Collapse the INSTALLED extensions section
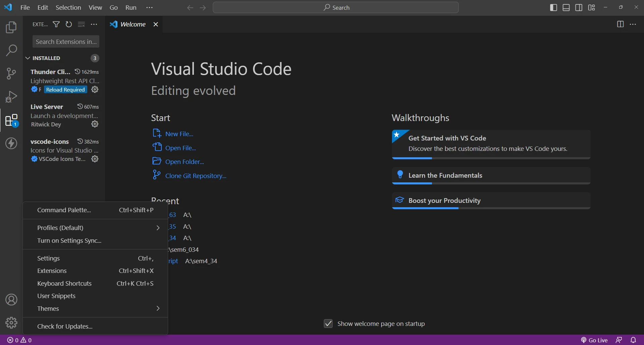Image resolution: width=644 pixels, height=345 pixels. (28, 58)
